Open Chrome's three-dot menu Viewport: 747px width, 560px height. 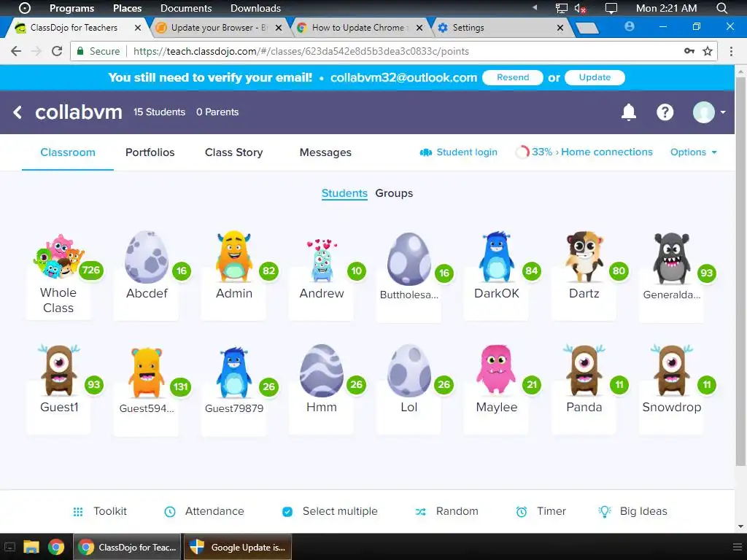coord(731,51)
